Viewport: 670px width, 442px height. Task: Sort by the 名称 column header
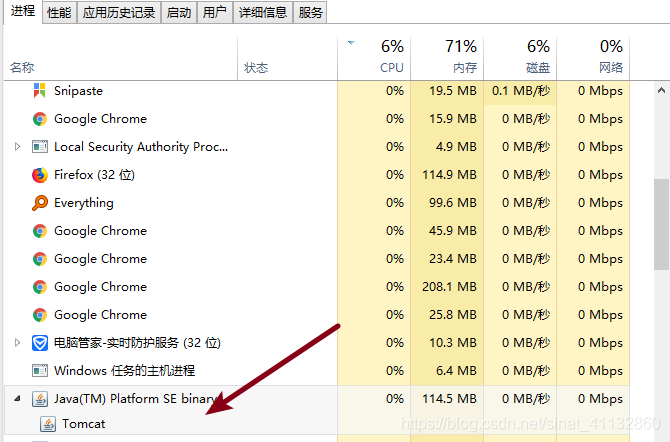(120, 59)
